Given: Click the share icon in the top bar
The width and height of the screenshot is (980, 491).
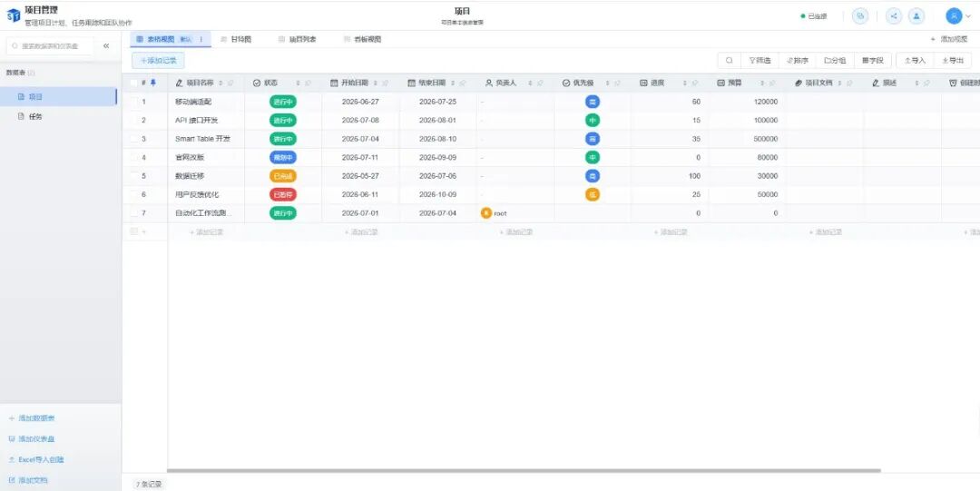Looking at the screenshot, I should [x=894, y=16].
